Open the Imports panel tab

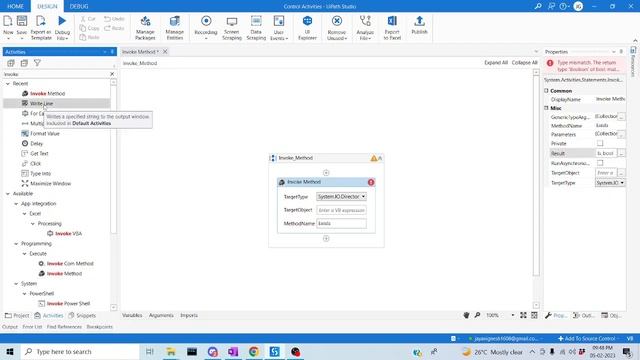tap(189, 315)
